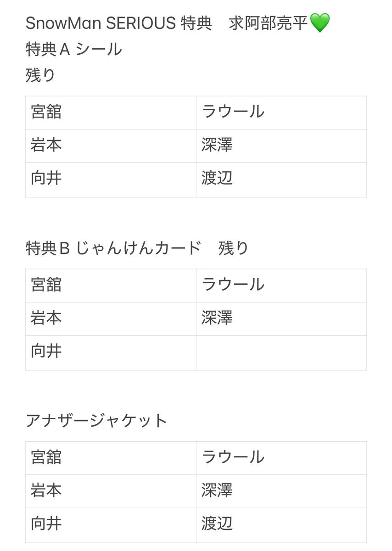Viewport: 392px width, 551px height.
Task: Click the ラウール cell in the じゃんけんカード table
Action: [281, 285]
